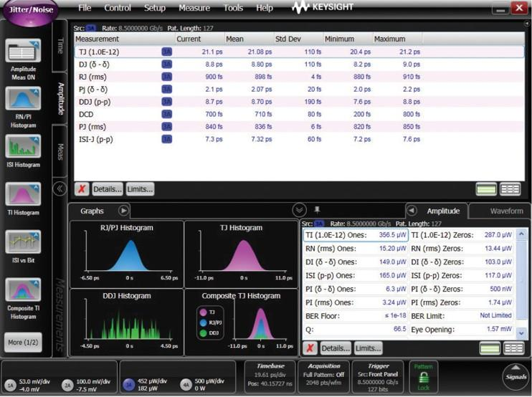This screenshot has width=532, height=397.
Task: Open the TI Histogram icon
Action: pos(23,194)
